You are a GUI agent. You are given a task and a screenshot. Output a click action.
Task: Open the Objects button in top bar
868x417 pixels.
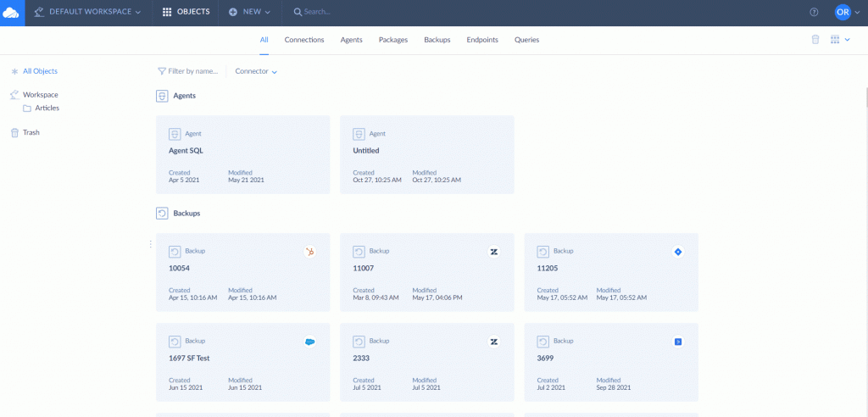186,13
